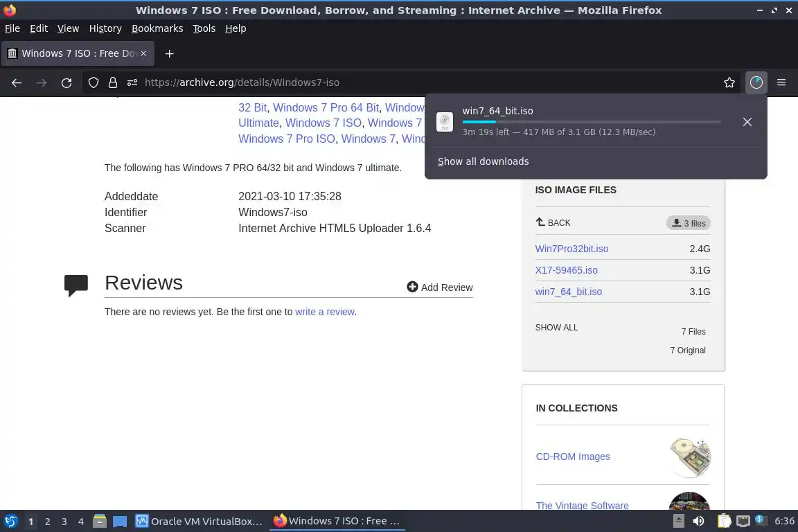Click the 7 Files count text
Viewport: 798px width, 532px height.
(x=693, y=331)
